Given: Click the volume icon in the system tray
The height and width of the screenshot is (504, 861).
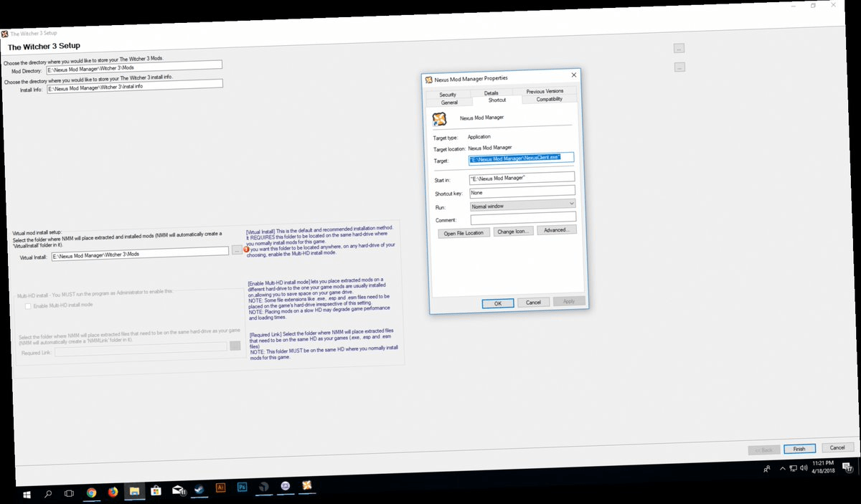Looking at the screenshot, I should tap(804, 468).
